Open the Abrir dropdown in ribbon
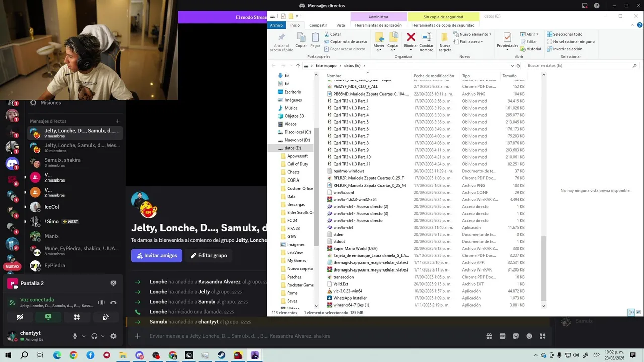Viewport: 644px width, 362px height. pos(530,34)
